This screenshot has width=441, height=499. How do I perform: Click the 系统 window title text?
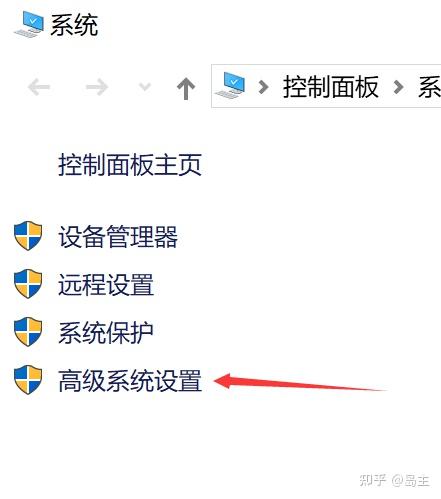pyautogui.click(x=74, y=25)
